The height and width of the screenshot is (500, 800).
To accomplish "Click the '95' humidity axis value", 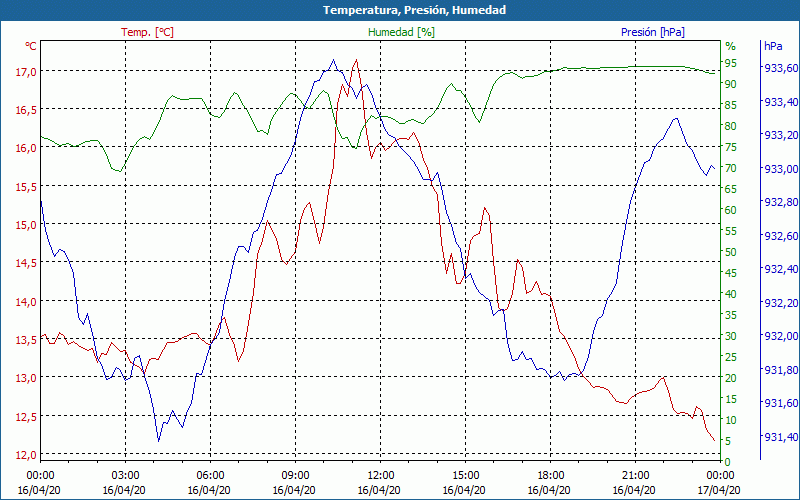I will point(731,63).
